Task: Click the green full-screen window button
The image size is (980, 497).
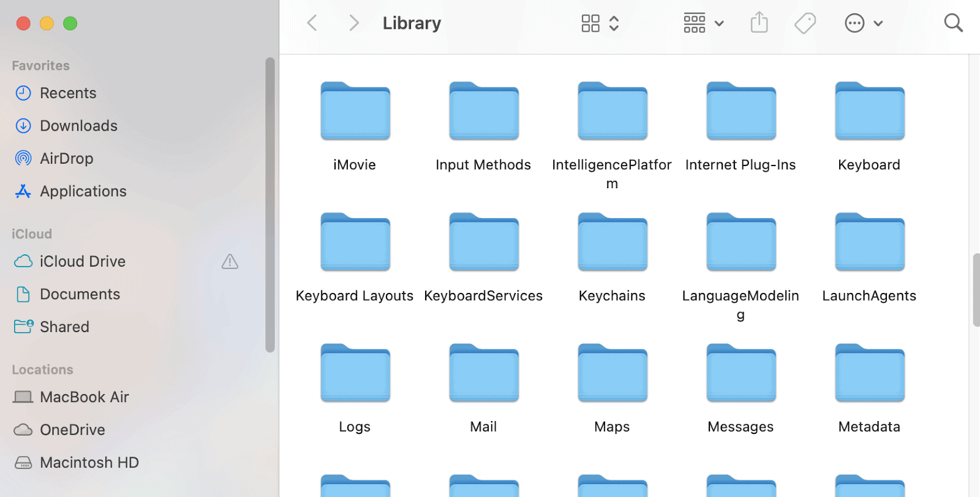Action: pyautogui.click(x=70, y=23)
